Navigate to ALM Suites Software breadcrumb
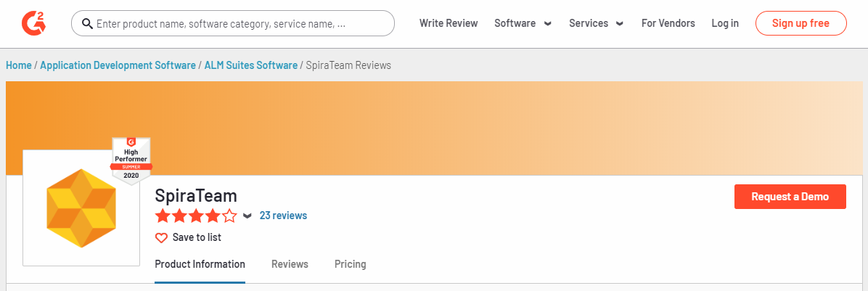Viewport: 868px width, 291px height. click(x=251, y=65)
